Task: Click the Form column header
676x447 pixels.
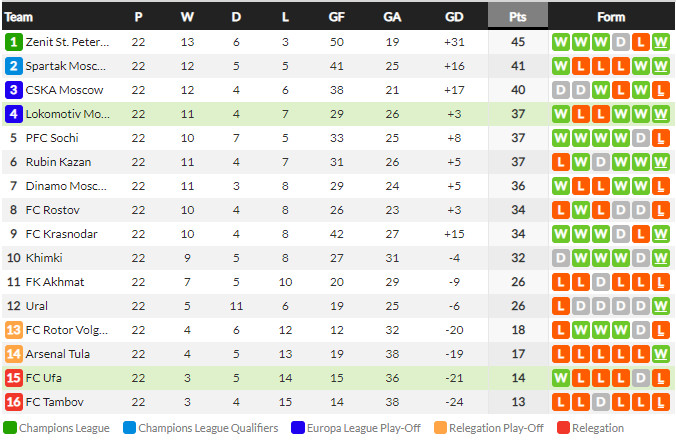Action: (610, 17)
